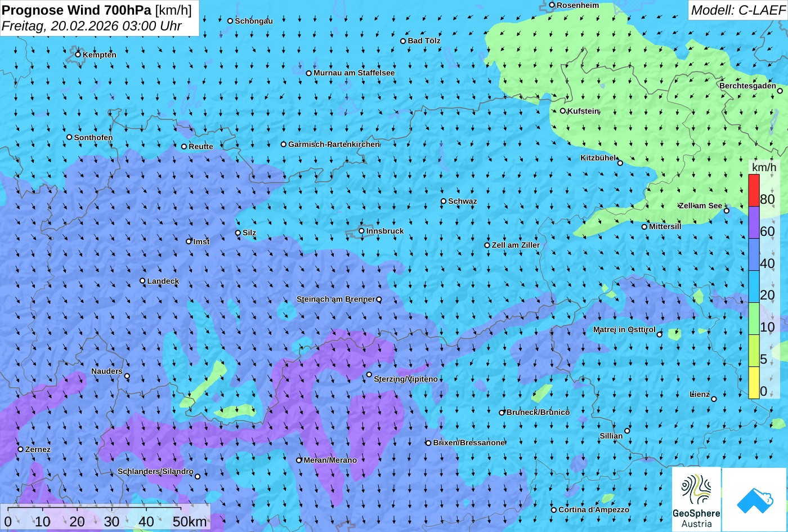
Task: Select the Lienz location dot
Action: (714, 399)
